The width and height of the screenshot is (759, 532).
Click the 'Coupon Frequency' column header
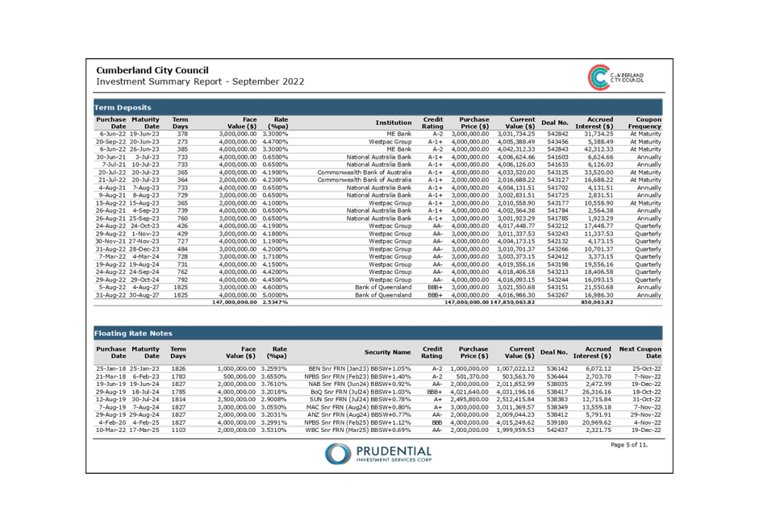(x=644, y=123)
